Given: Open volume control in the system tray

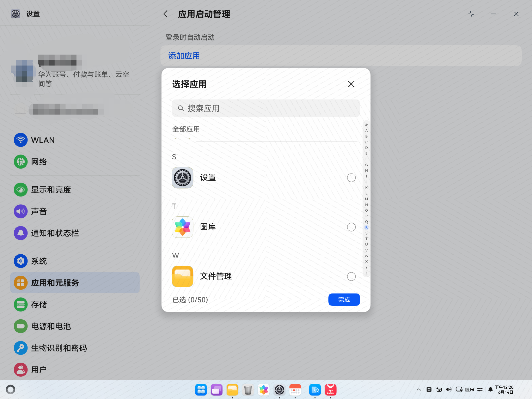Looking at the screenshot, I should coord(449,389).
